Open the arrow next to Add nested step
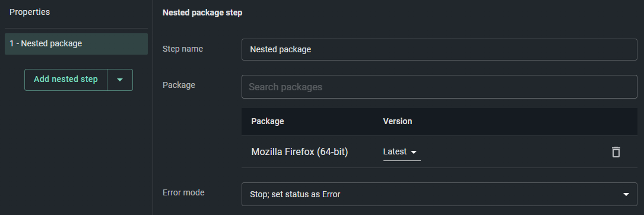 (120, 80)
